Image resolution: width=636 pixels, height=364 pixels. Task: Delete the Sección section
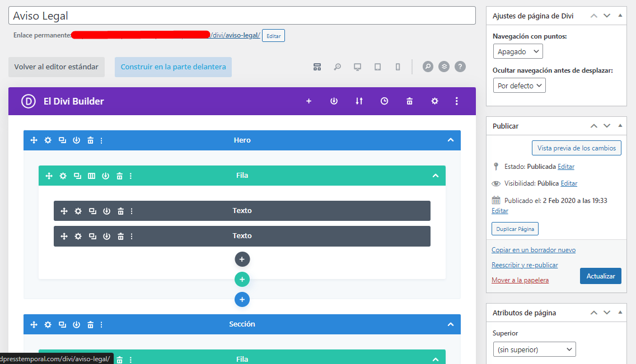coord(91,324)
